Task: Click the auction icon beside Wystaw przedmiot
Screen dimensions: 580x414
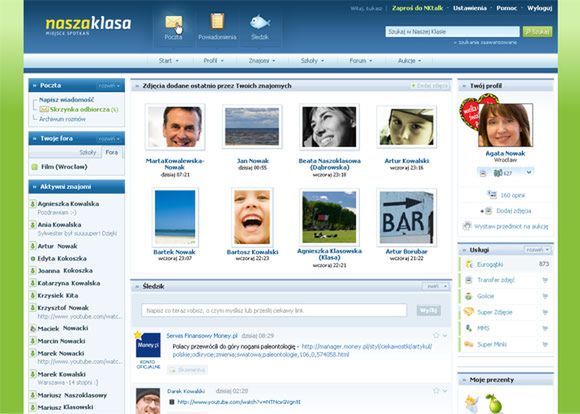Action: tap(467, 226)
